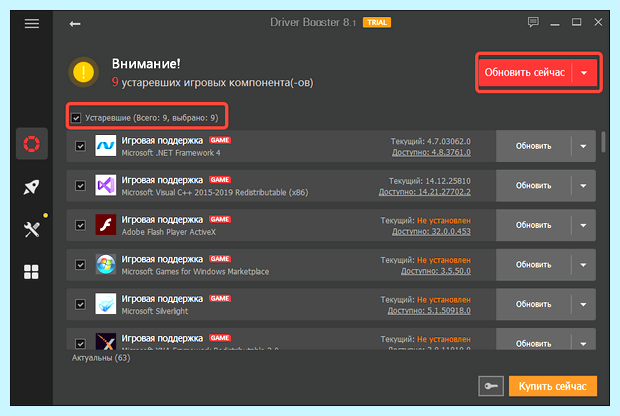Open the hamburger menu

(x=32, y=24)
